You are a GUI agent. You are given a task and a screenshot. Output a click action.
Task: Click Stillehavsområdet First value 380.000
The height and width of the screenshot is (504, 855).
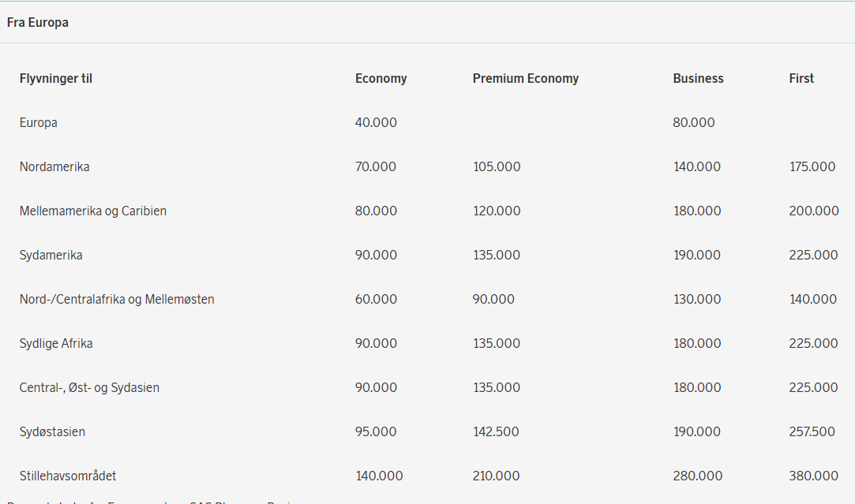click(x=813, y=476)
